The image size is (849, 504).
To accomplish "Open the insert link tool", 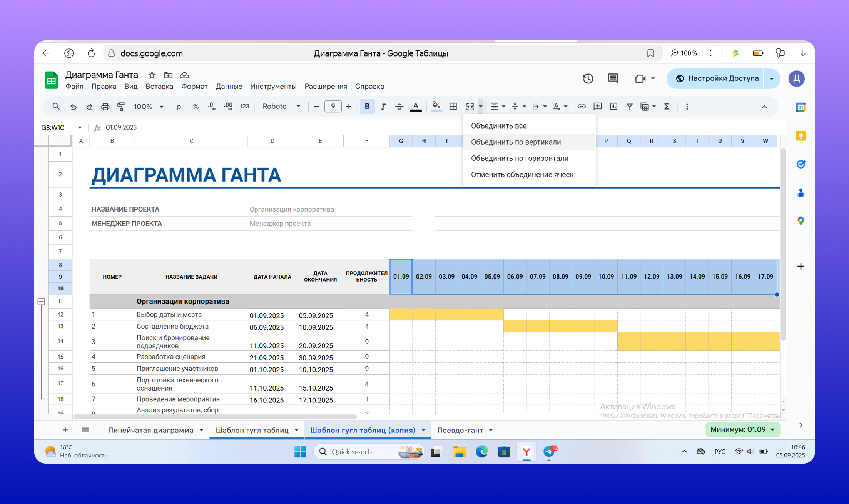I will click(581, 107).
